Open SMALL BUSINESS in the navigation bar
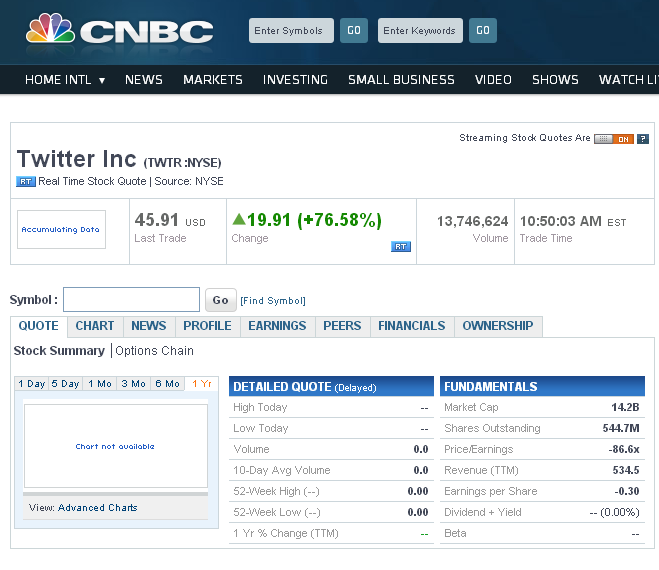The image size is (659, 570). (401, 79)
